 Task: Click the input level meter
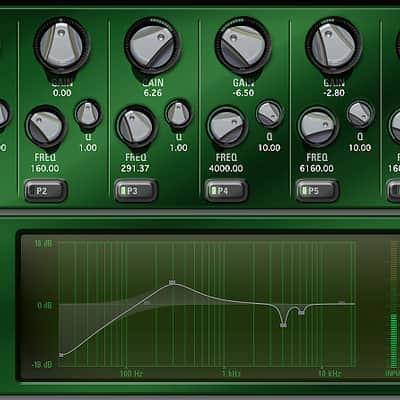pyautogui.click(x=394, y=304)
